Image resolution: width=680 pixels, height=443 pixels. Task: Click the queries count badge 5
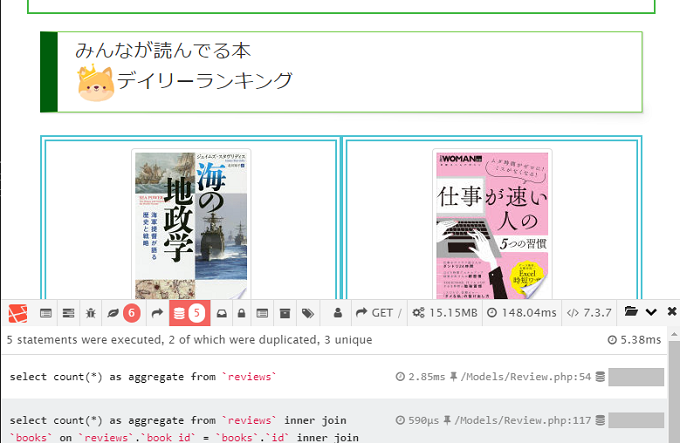(196, 313)
